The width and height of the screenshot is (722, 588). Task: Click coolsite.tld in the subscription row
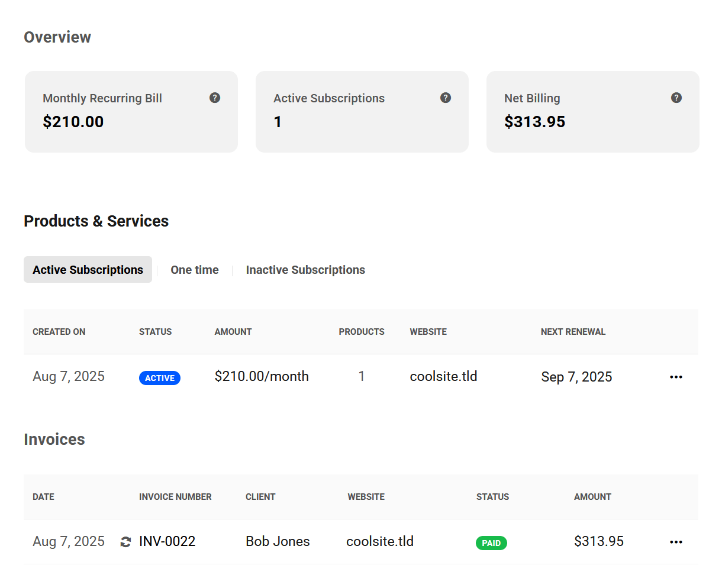tap(443, 376)
